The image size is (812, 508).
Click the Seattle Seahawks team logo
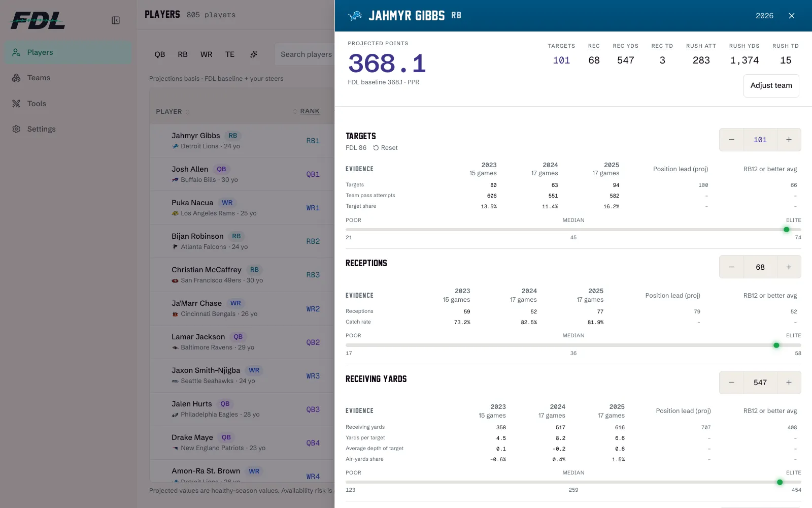click(x=175, y=381)
